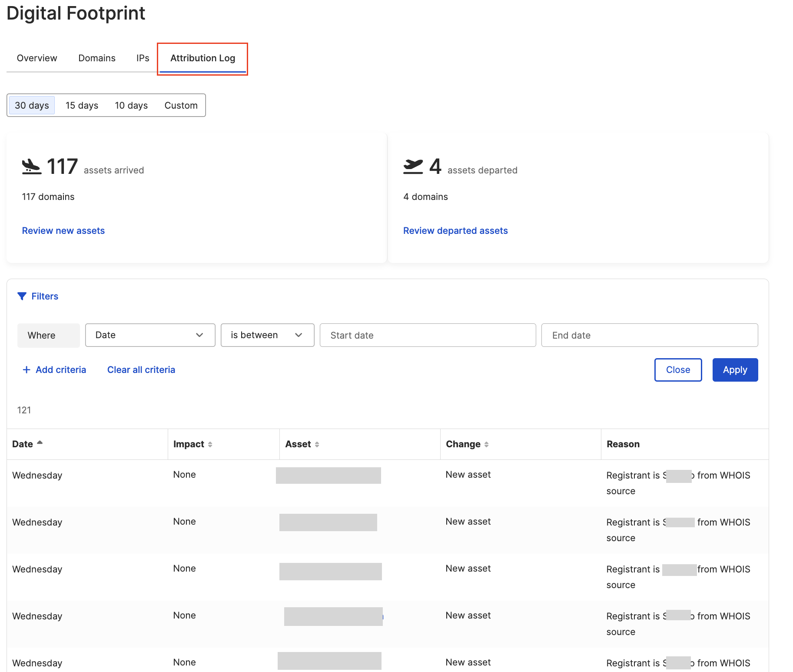Open the 'is between' operator dropdown
Screen dimensions: 793x672
(267, 335)
